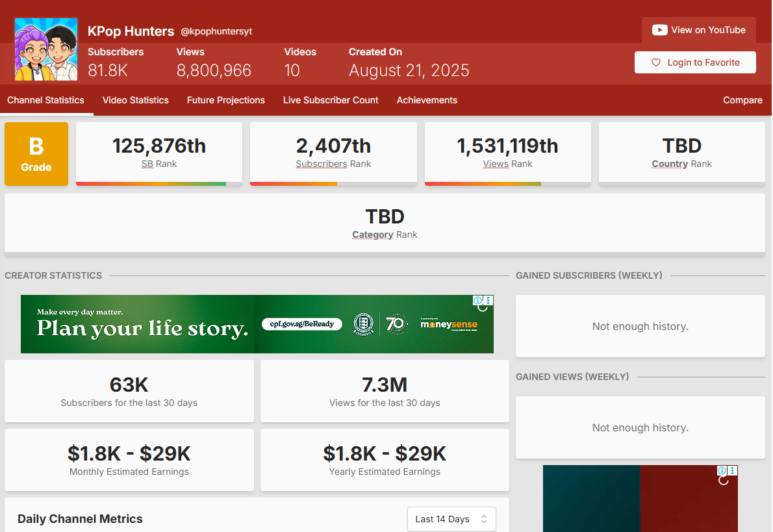
Task: Open the ad options dots on the CPF banner
Action: pos(488,300)
